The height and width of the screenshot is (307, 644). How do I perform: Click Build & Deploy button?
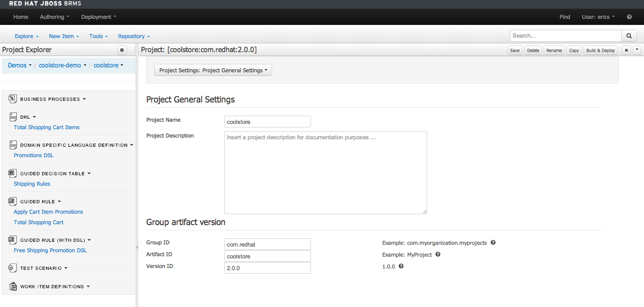click(601, 50)
